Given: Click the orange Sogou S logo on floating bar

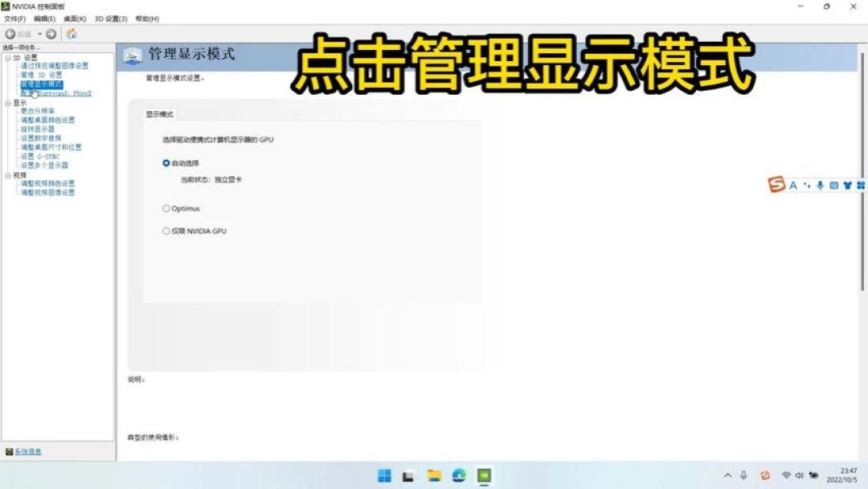Looking at the screenshot, I should click(x=776, y=184).
